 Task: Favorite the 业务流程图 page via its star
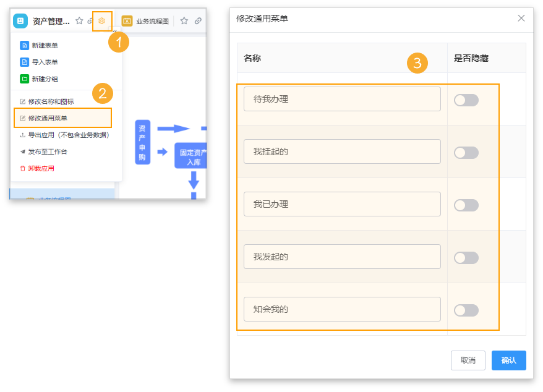point(184,20)
